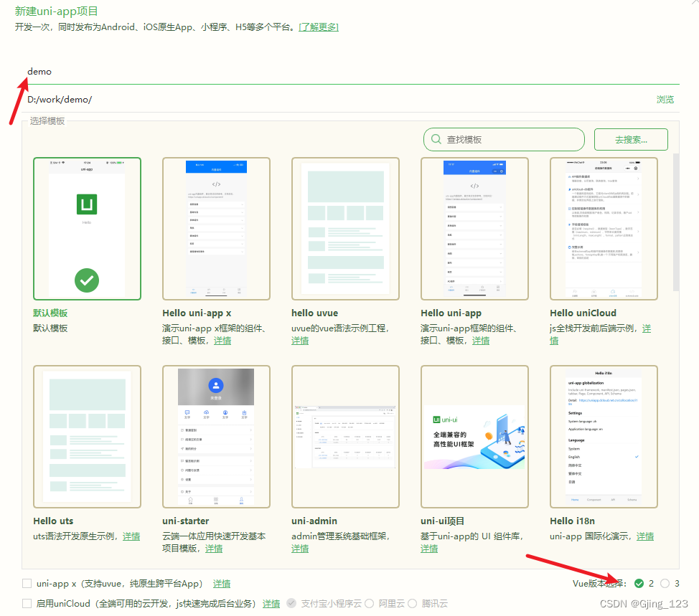Select 腾讯云 radio option
This screenshot has width=699, height=616.
413,604
